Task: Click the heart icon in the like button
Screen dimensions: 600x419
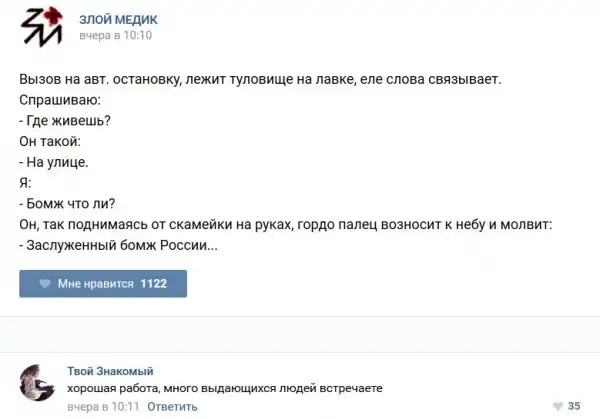Action: [x=45, y=284]
